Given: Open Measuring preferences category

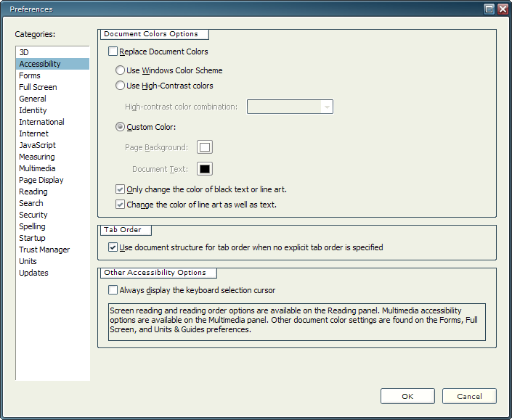Looking at the screenshot, I should tap(52, 157).
